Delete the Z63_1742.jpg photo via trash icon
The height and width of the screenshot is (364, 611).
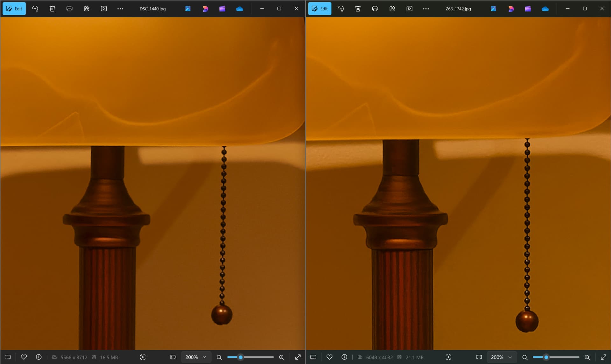358,9
